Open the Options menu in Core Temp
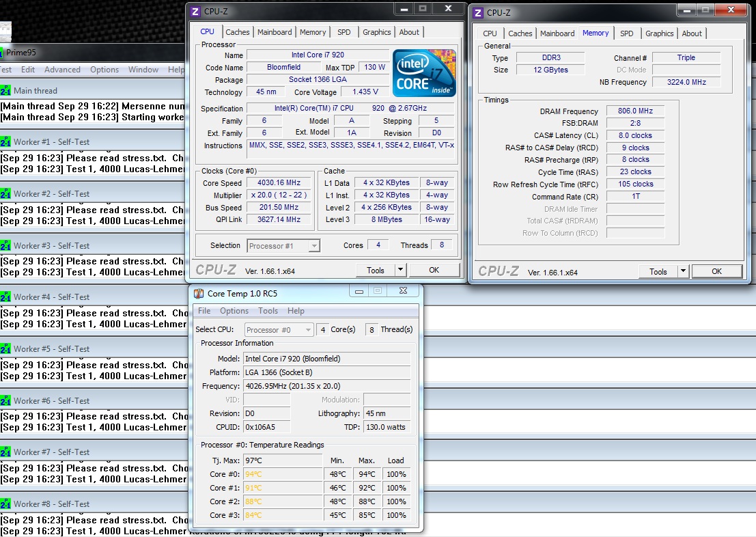 tap(234, 311)
